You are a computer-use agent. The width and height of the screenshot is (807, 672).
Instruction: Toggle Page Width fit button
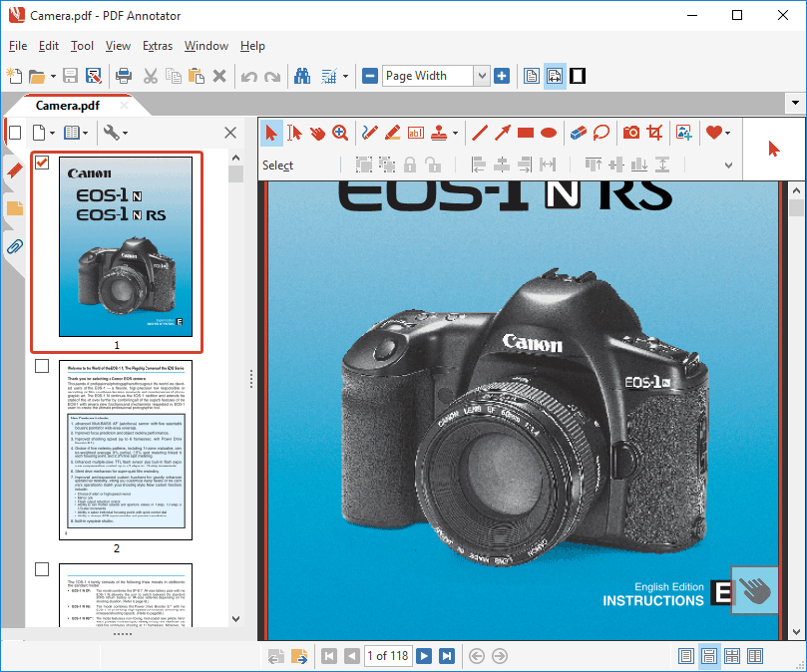555,76
